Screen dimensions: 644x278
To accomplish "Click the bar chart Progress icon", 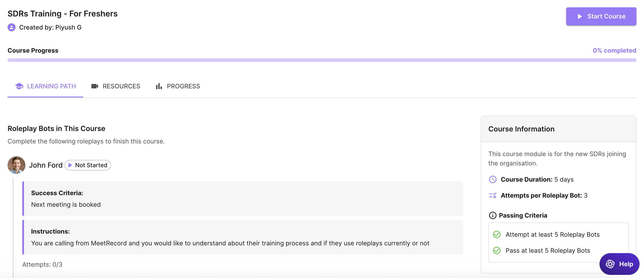I will pos(159,86).
